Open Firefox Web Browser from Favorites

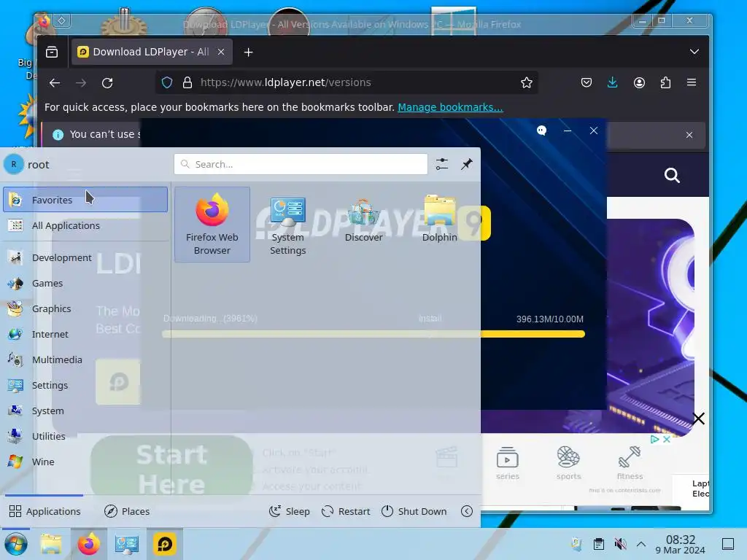(x=212, y=225)
